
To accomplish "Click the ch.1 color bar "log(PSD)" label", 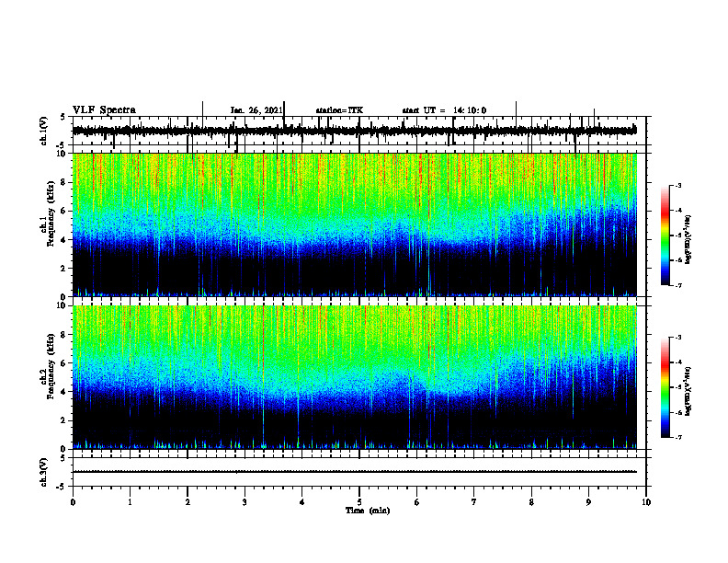I will pos(688,240).
